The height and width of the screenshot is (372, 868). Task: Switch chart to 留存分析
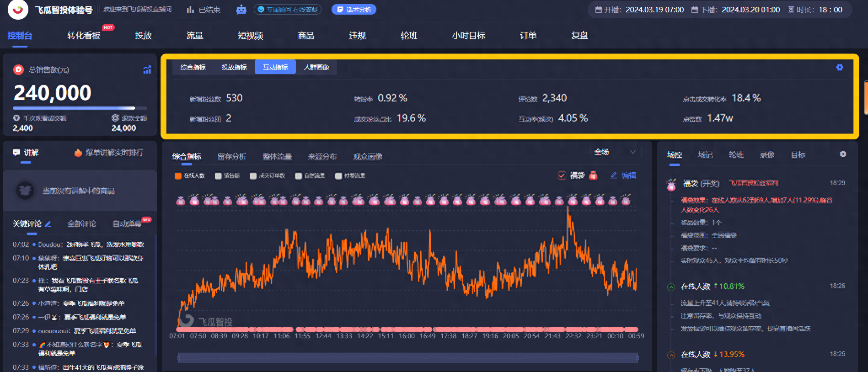232,157
